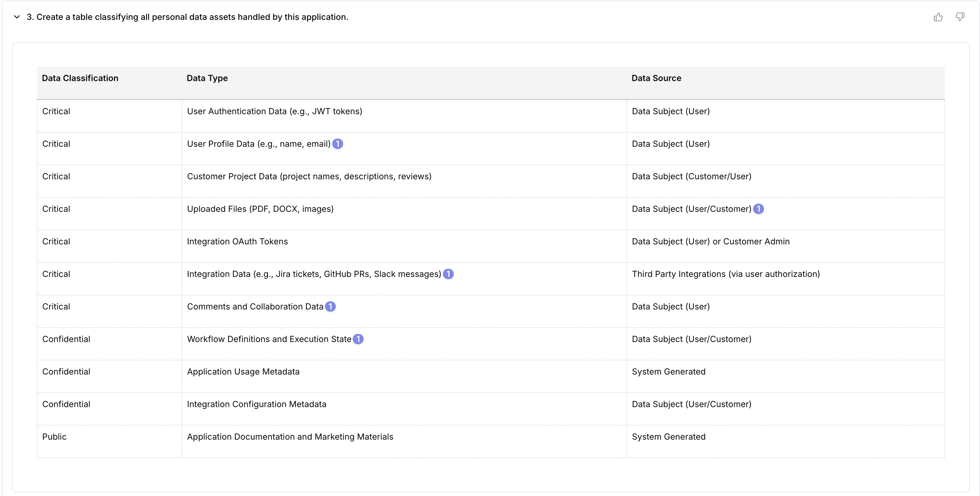Click the Data Type column header
This screenshot has width=980, height=496.
[207, 78]
